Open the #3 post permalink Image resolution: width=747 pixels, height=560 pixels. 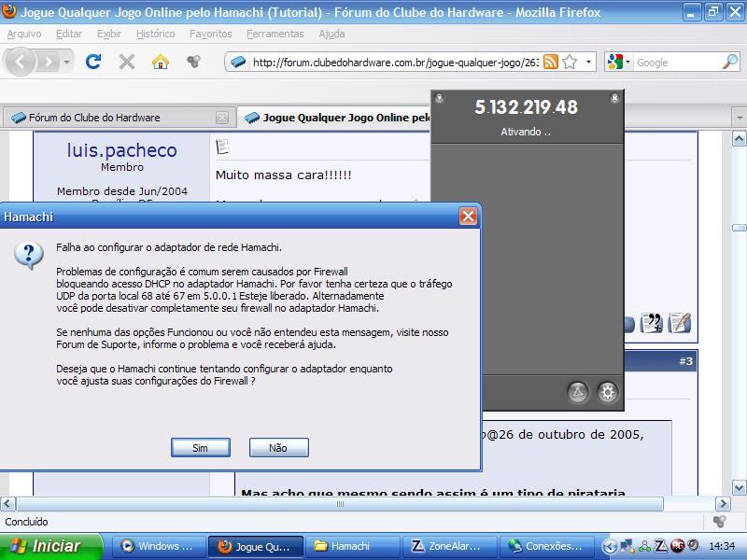click(x=685, y=361)
